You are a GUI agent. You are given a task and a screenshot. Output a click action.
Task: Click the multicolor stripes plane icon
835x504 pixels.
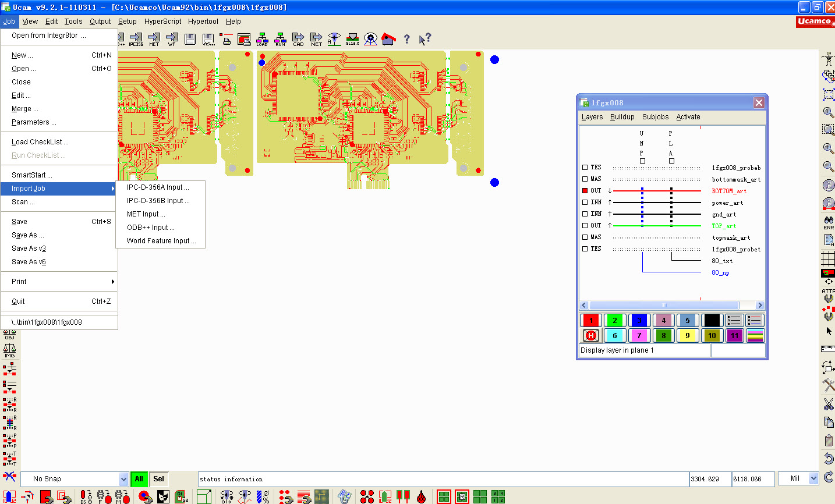pyautogui.click(x=755, y=335)
